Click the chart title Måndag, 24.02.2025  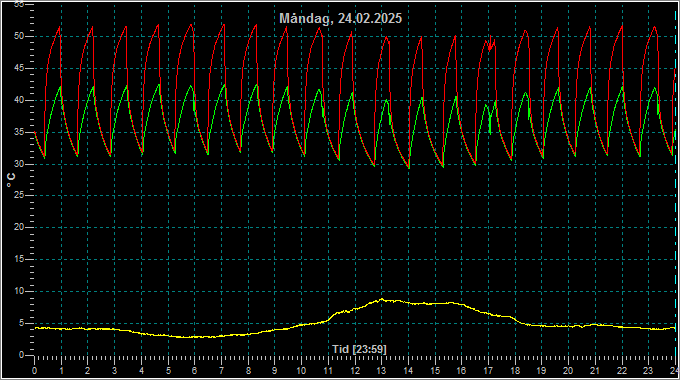(340, 19)
